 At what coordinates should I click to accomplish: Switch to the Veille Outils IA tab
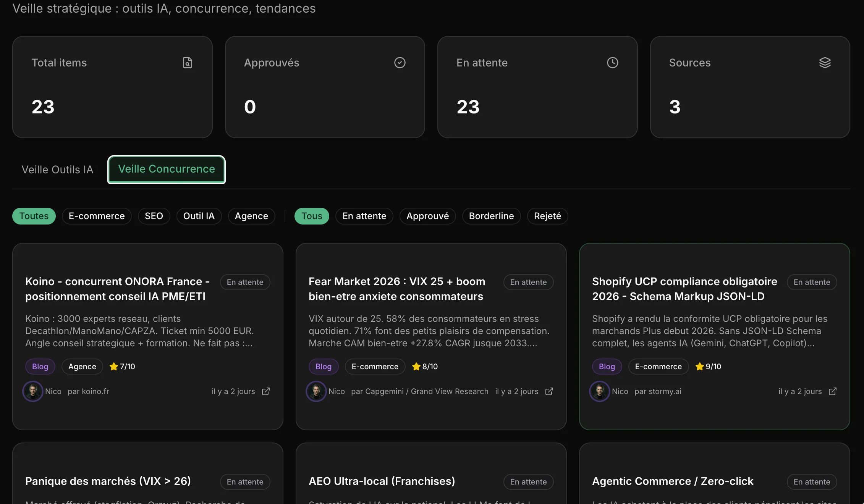pyautogui.click(x=57, y=170)
